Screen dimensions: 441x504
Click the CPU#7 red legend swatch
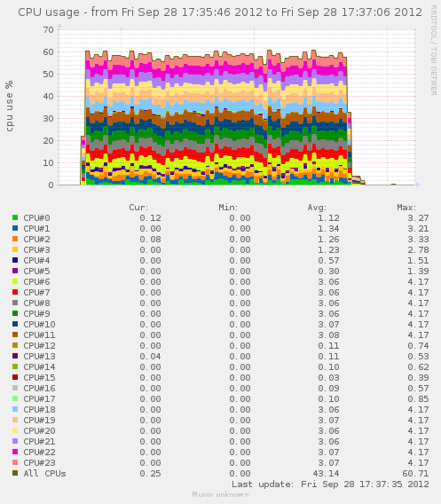(x=15, y=292)
